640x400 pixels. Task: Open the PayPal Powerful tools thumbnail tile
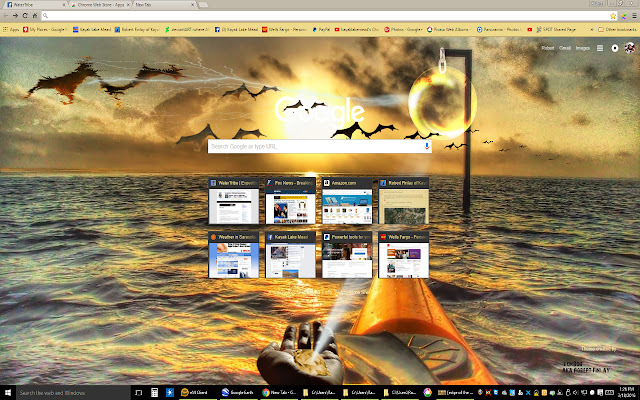(x=347, y=255)
